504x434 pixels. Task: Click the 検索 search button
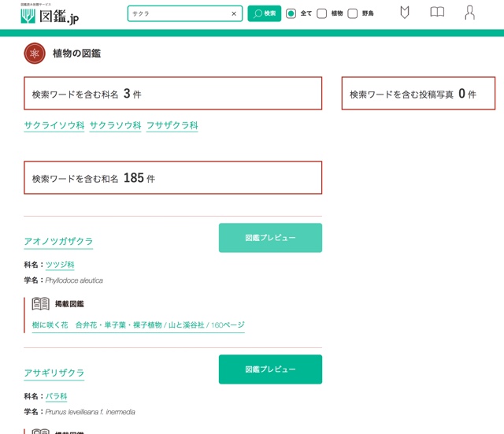(265, 13)
